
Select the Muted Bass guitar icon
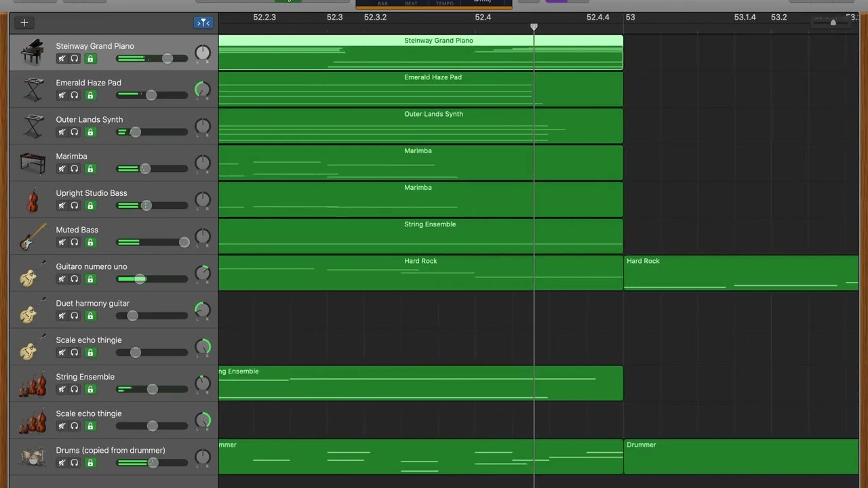[x=33, y=236]
